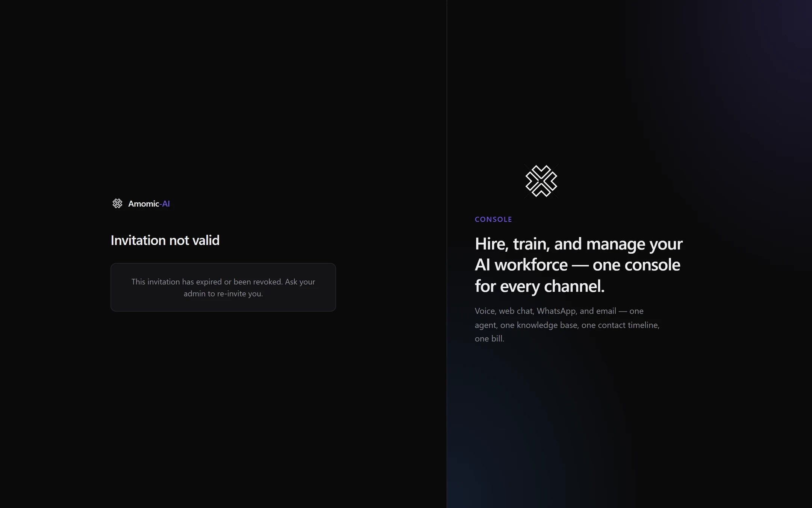Viewport: 812px width, 508px height.
Task: Click the "Hire, train, and manage your" headline line
Action: [579, 244]
